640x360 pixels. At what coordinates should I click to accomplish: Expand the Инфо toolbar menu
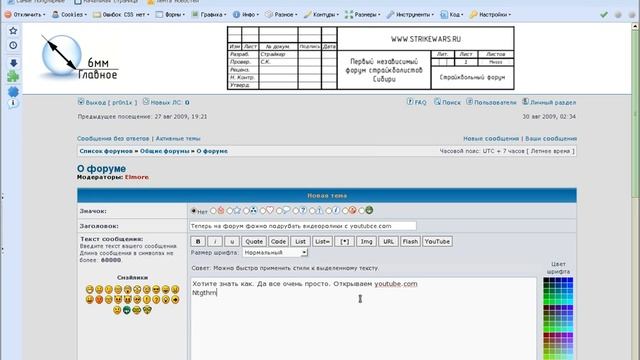(x=246, y=14)
